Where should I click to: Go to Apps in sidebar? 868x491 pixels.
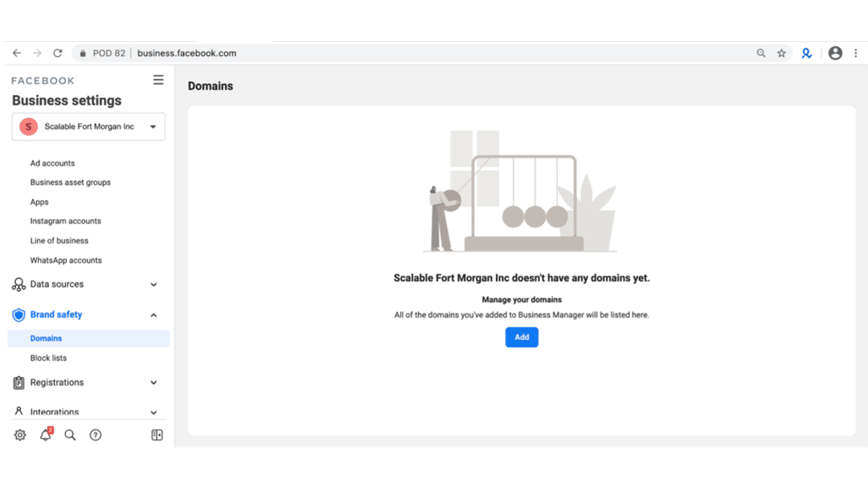[x=39, y=202]
